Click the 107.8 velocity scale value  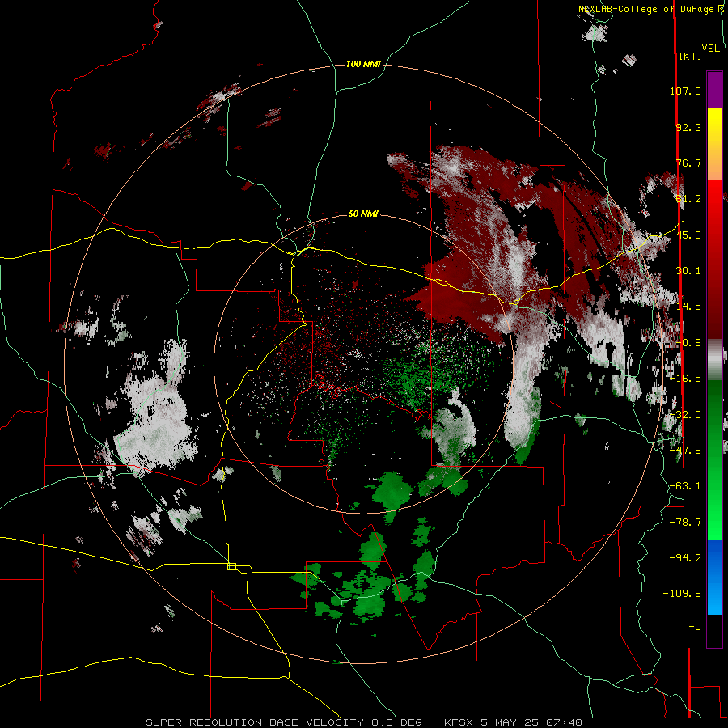(x=685, y=91)
